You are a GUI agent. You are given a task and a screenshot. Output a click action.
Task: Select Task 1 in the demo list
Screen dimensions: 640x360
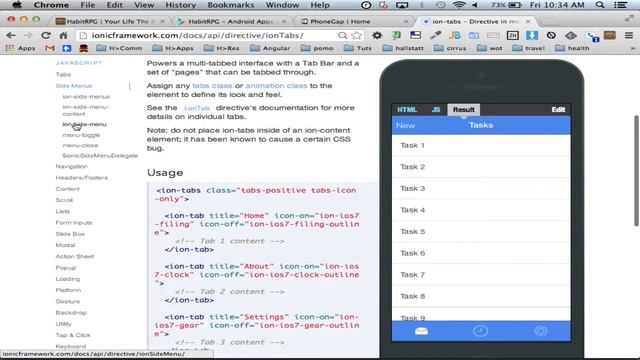(x=481, y=145)
